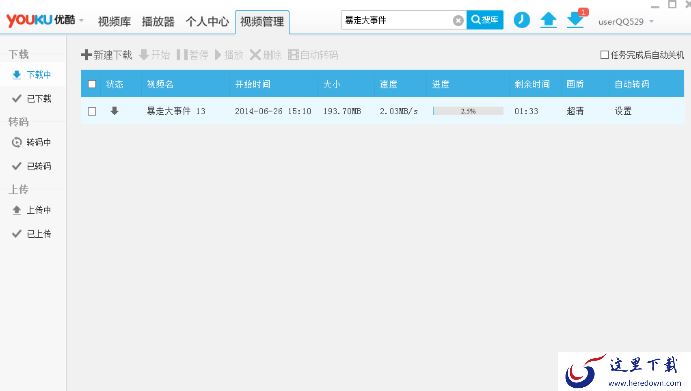Screen dimensions: 691x391
Task: Click the downloading status arrow in the row
Action: pos(115,111)
